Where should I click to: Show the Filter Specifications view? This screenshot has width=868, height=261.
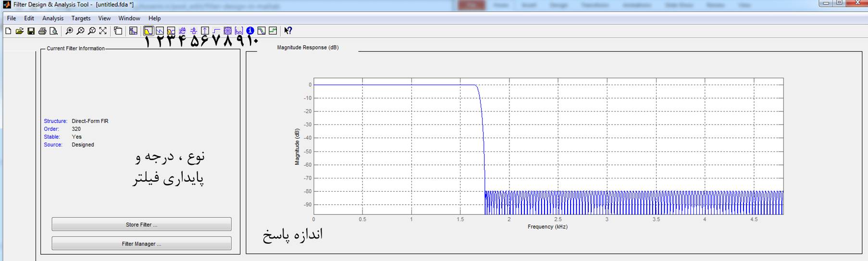coord(133,31)
